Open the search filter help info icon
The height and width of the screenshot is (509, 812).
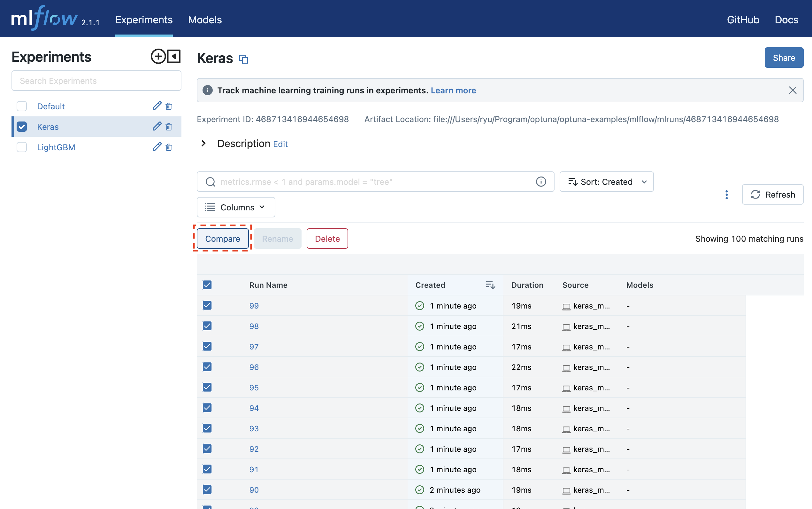click(x=541, y=182)
